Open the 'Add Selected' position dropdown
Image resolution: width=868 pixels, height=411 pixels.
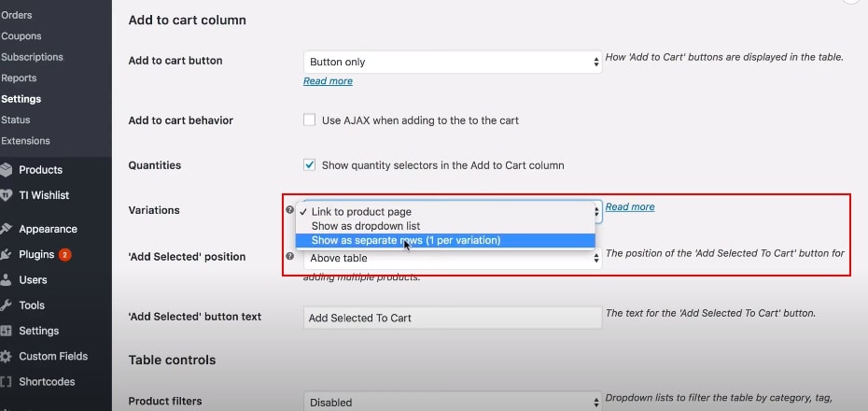tap(453, 259)
